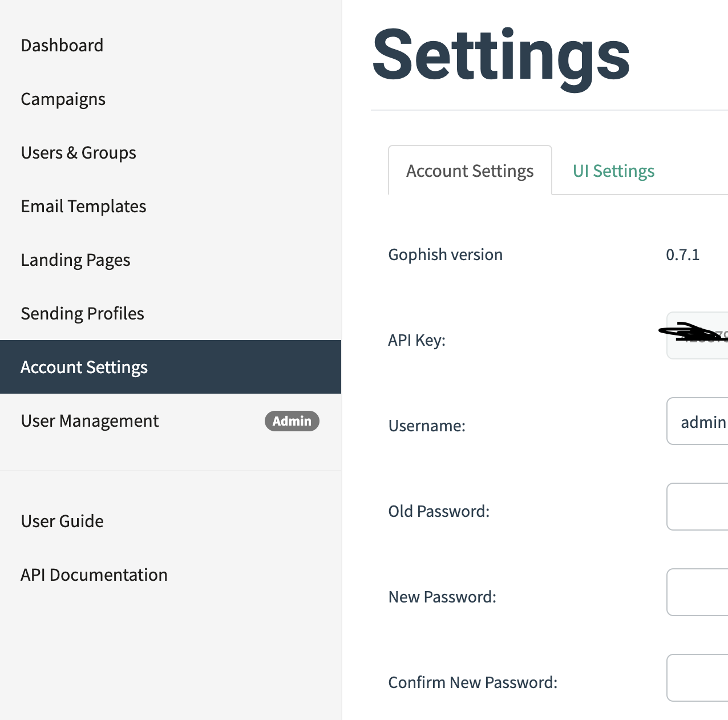Click the Gophish version value 0.7.1
728x720 pixels.
click(683, 254)
